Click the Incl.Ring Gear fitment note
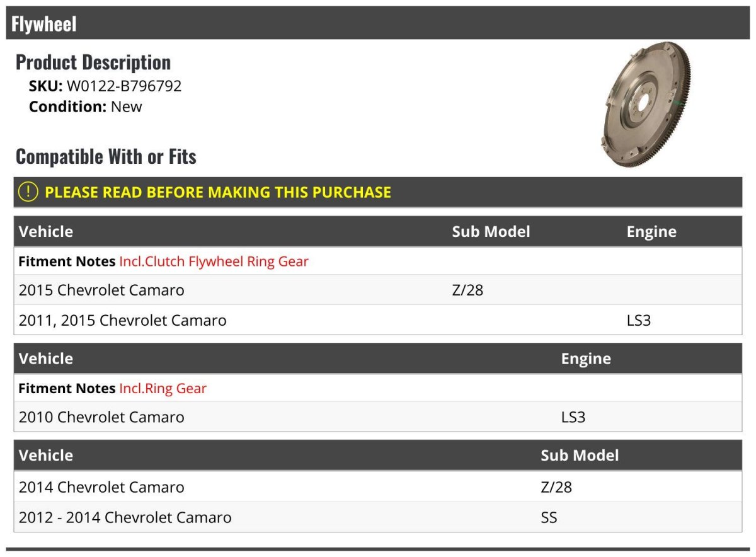 [163, 388]
